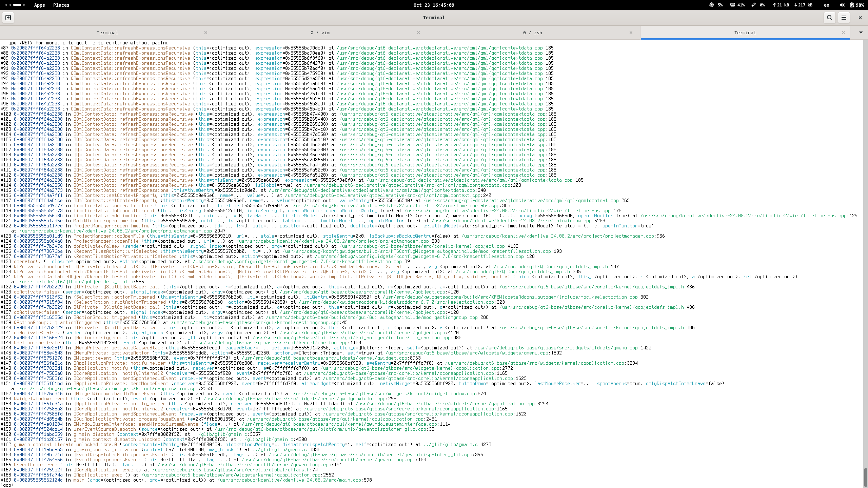Screen dimensions: 868x488
Task: Open the clock and calendar panel
Action: tap(434, 5)
